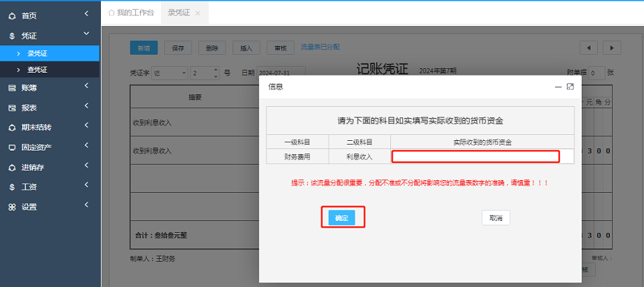Open the 凭证字 dropdown
The height and width of the screenshot is (287, 644).
point(170,73)
